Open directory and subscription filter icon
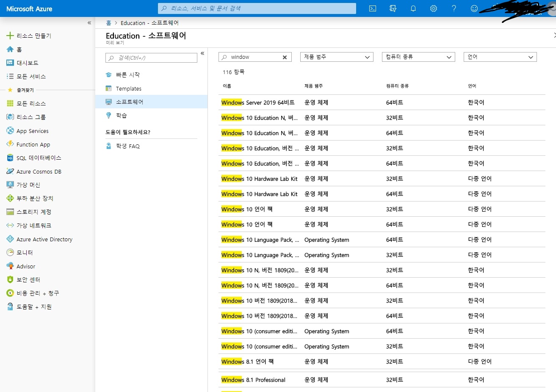 tap(393, 8)
